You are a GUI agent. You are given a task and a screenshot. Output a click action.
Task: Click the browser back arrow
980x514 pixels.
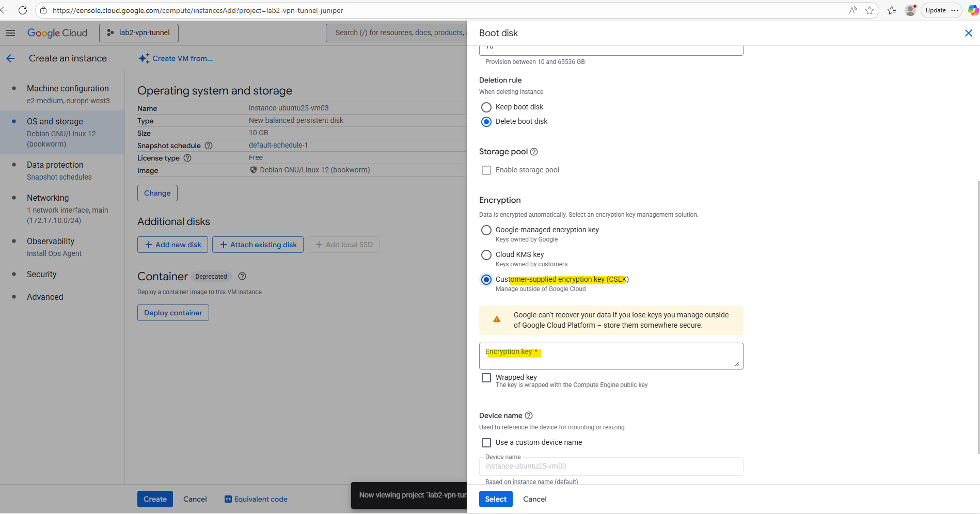pos(4,10)
